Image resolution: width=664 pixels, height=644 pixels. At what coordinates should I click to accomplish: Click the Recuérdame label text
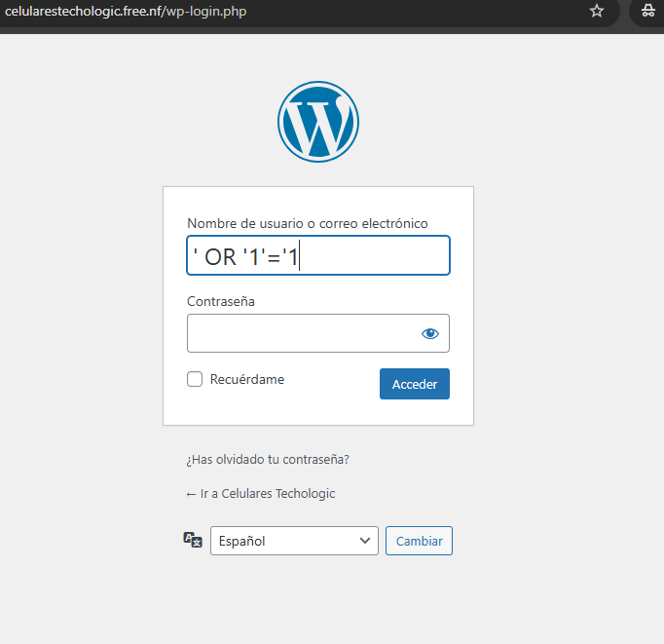(247, 379)
